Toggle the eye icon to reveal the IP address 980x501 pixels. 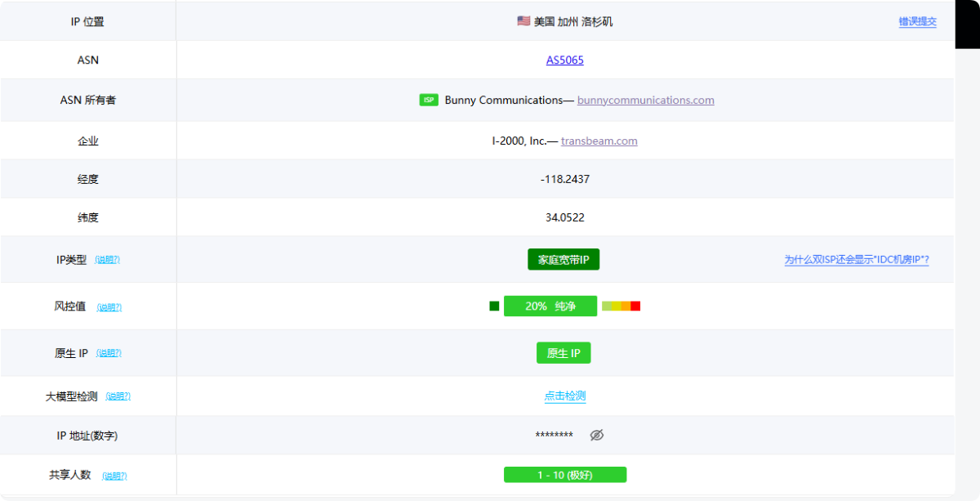point(597,435)
